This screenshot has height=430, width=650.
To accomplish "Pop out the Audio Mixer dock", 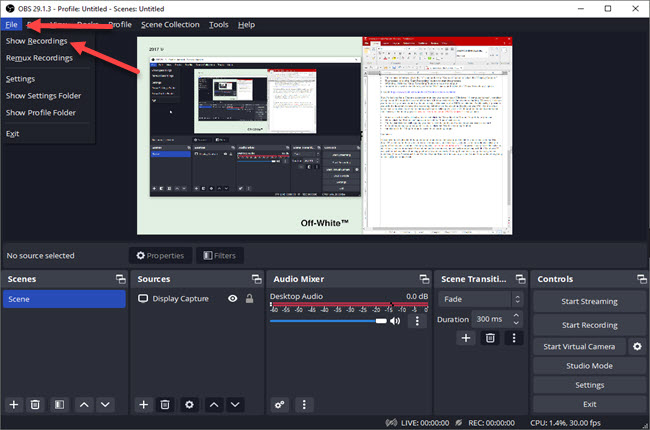I will pyautogui.click(x=422, y=279).
